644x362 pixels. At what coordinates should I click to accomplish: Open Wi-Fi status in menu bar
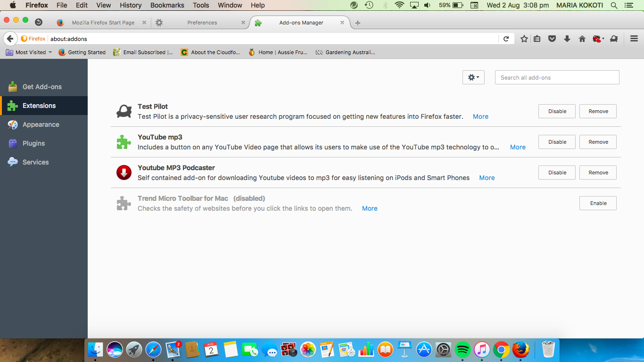point(400,5)
